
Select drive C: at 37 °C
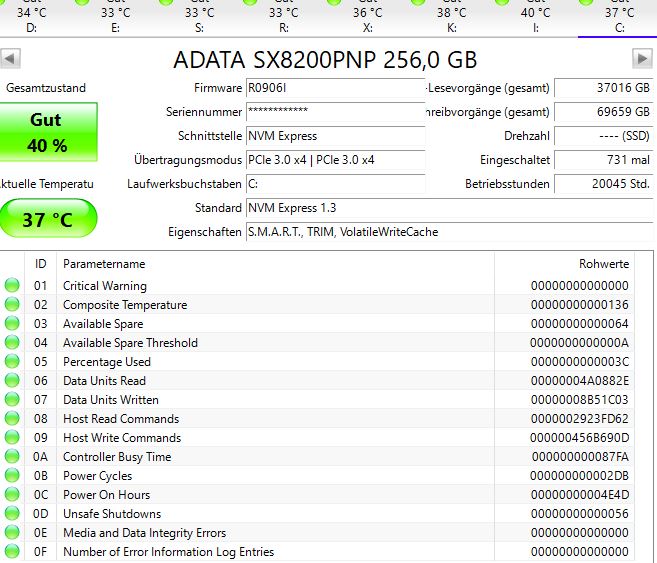[619, 17]
